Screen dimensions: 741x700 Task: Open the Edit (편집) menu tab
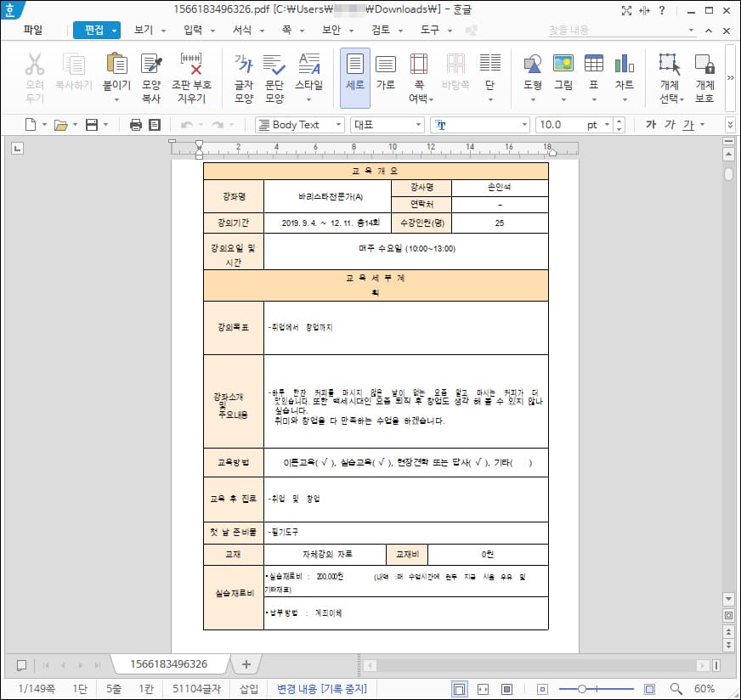point(96,30)
